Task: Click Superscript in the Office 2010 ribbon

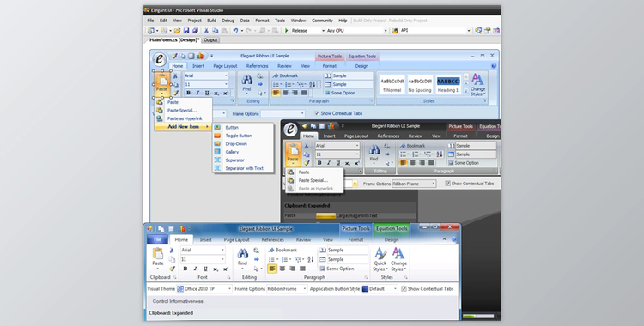Action: 226,269
